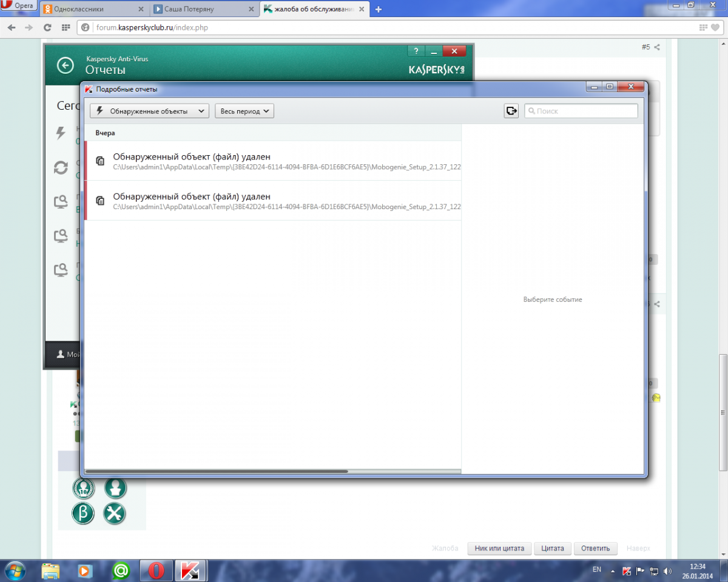The width and height of the screenshot is (728, 582).
Task: Click lightning bolt icon in Kaspersky Reports sidebar
Action: (x=61, y=133)
